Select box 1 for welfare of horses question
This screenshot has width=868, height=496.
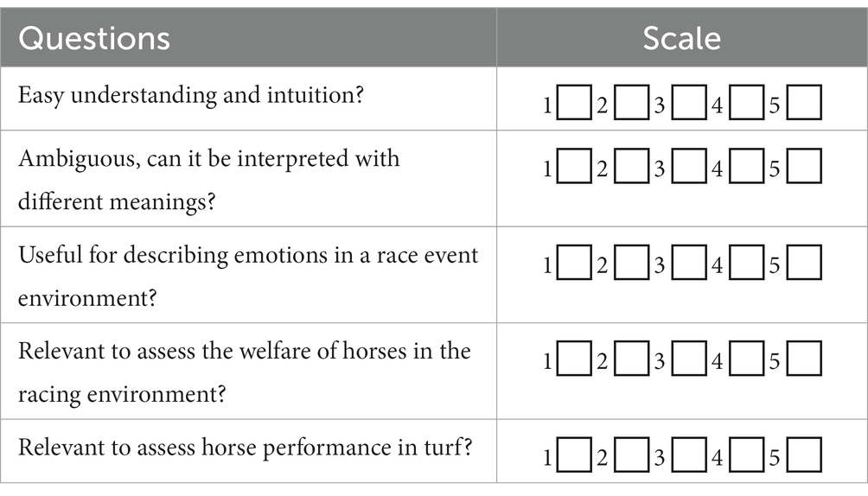coord(574,359)
